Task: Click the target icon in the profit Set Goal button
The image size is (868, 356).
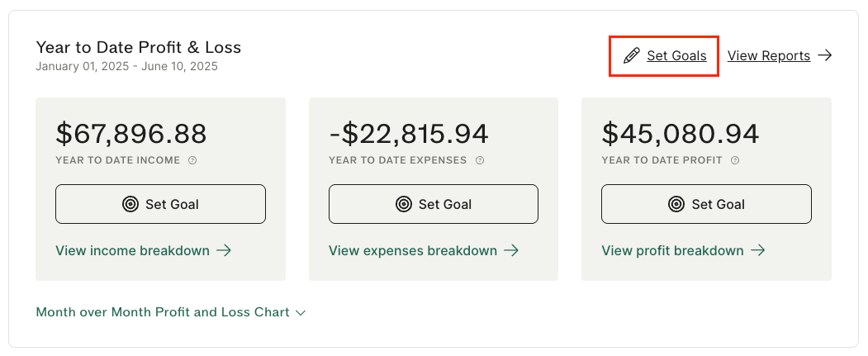Action: pyautogui.click(x=676, y=204)
